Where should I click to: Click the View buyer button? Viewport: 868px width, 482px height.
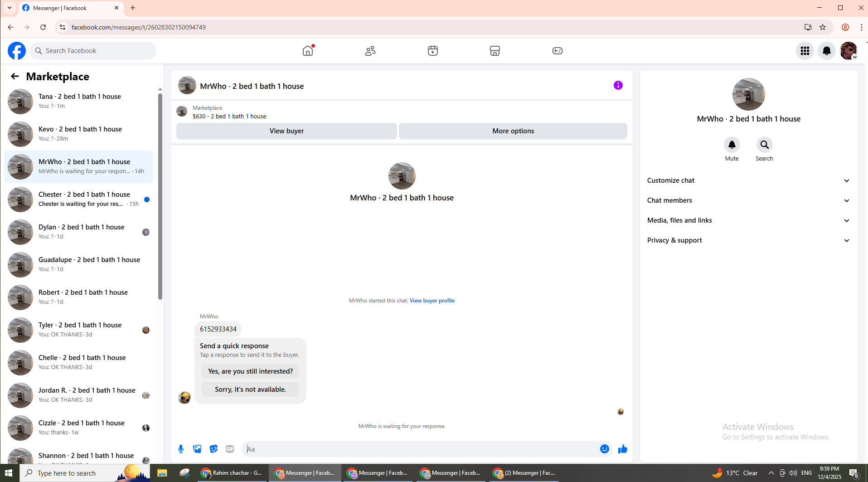tap(286, 131)
